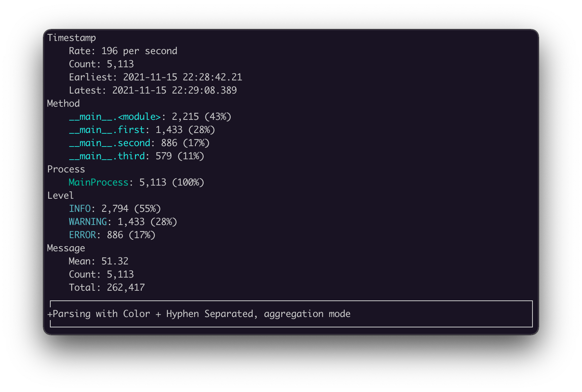Click the Method section heading
This screenshot has width=582, height=392.
(63, 104)
